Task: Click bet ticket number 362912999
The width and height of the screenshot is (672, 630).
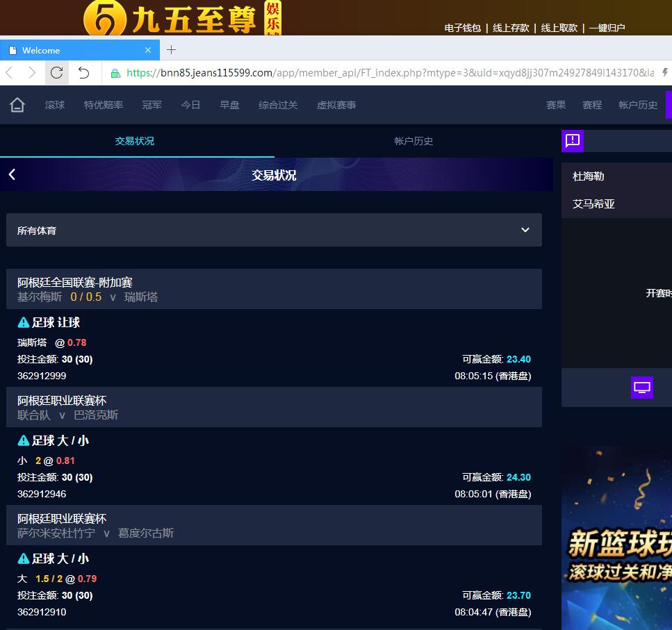Action: [42, 376]
